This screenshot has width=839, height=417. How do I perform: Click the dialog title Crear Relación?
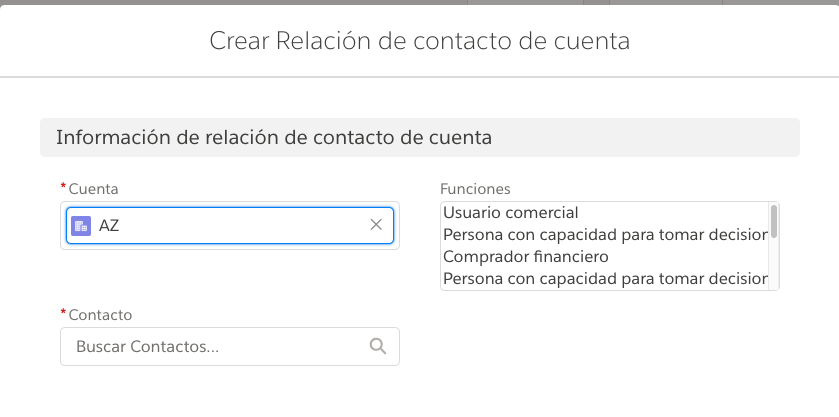(419, 41)
